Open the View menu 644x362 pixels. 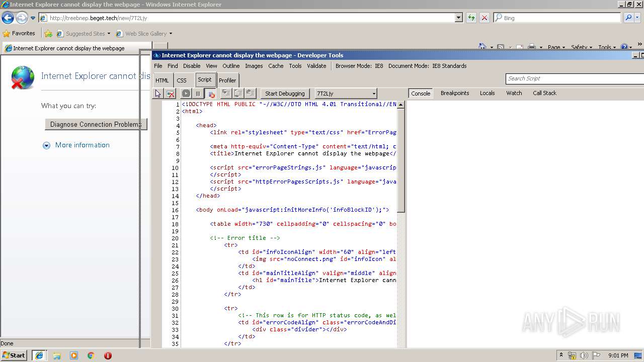[211, 66]
